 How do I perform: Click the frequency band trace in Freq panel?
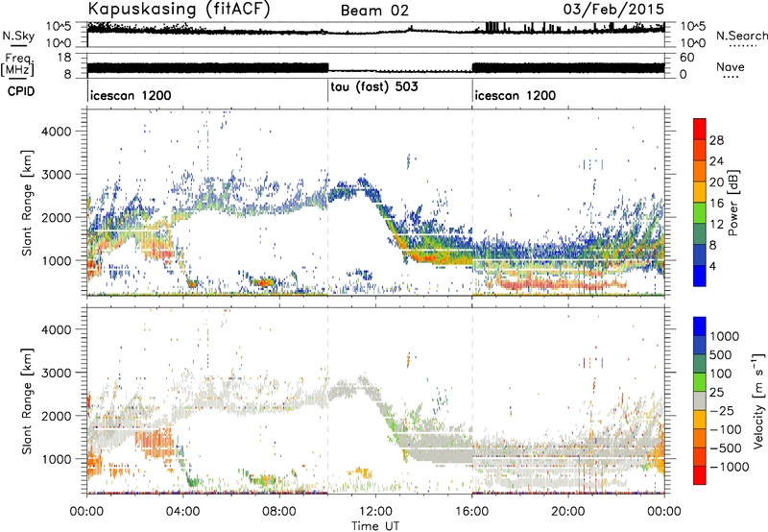[375, 68]
